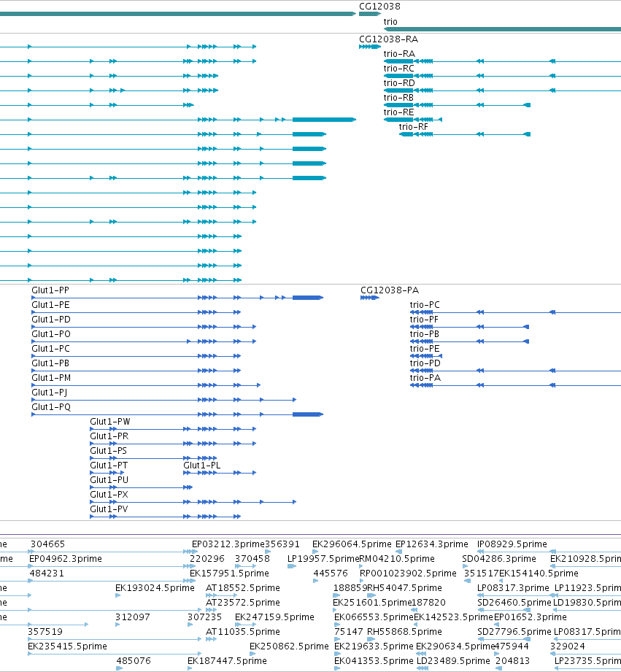The image size is (621, 672).
Task: Select the trio gene label
Action: coord(390,21)
